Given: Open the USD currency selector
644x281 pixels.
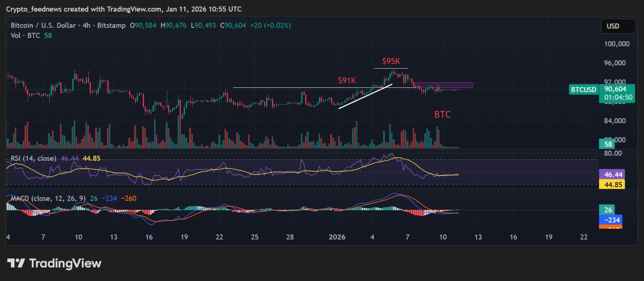Looking at the screenshot, I should click(618, 26).
